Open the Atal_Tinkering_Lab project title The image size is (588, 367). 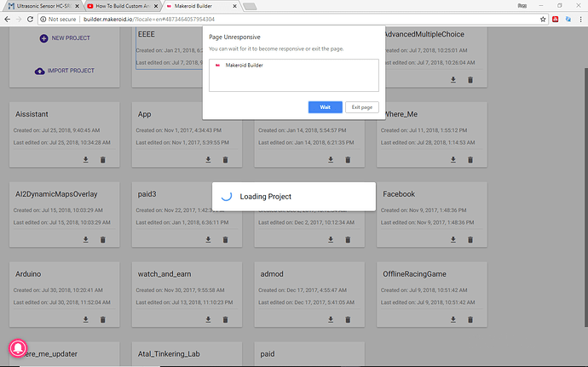pos(169,354)
